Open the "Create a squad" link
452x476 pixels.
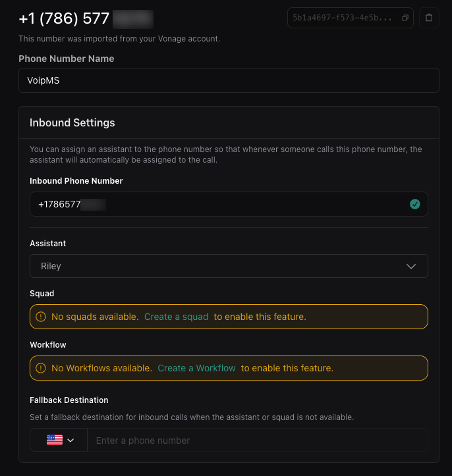pos(176,317)
